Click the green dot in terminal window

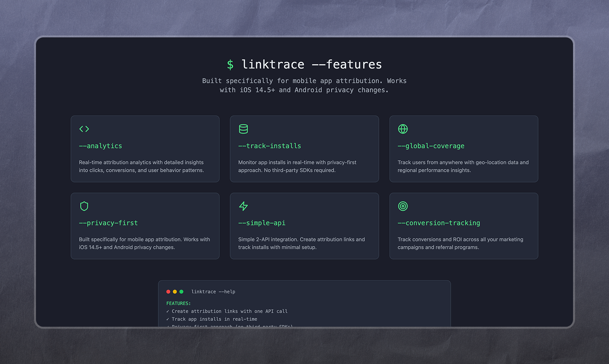tap(181, 292)
